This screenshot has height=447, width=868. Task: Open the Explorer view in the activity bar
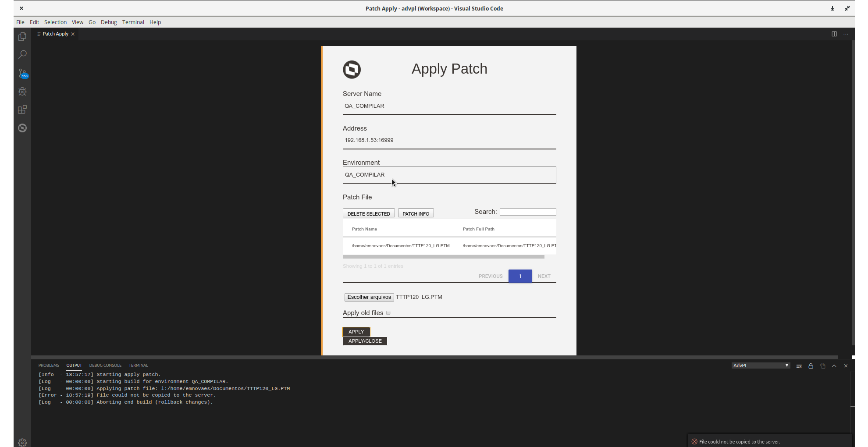[22, 37]
